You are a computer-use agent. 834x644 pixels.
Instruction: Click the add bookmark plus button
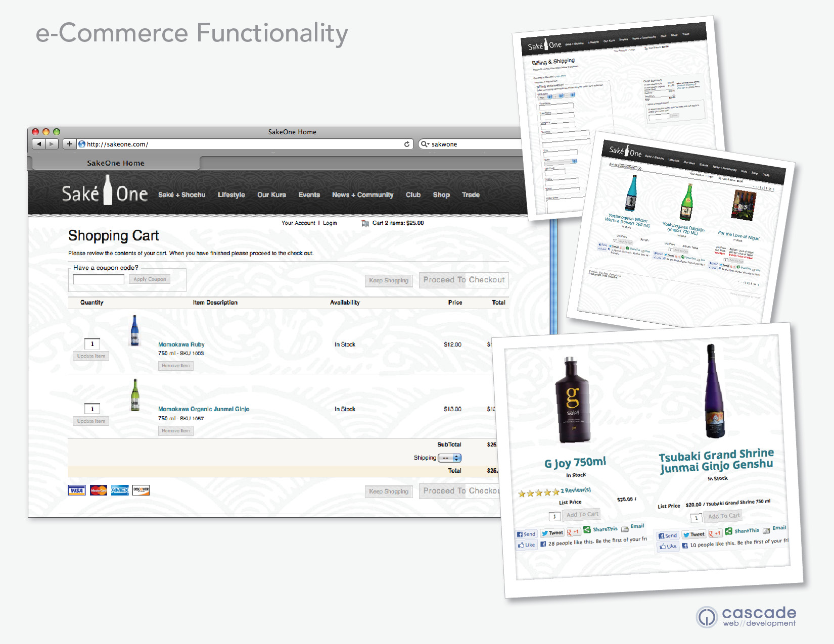[69, 144]
